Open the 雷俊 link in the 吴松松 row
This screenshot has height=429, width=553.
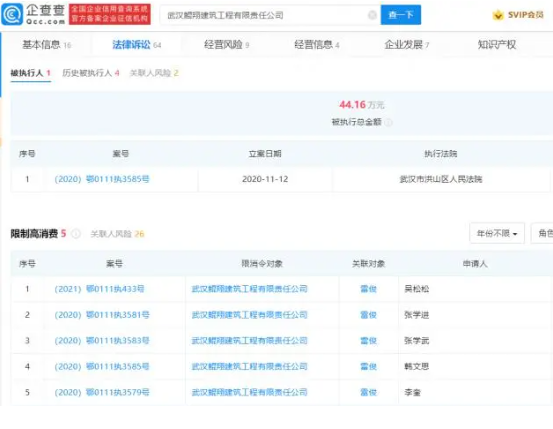(x=369, y=289)
